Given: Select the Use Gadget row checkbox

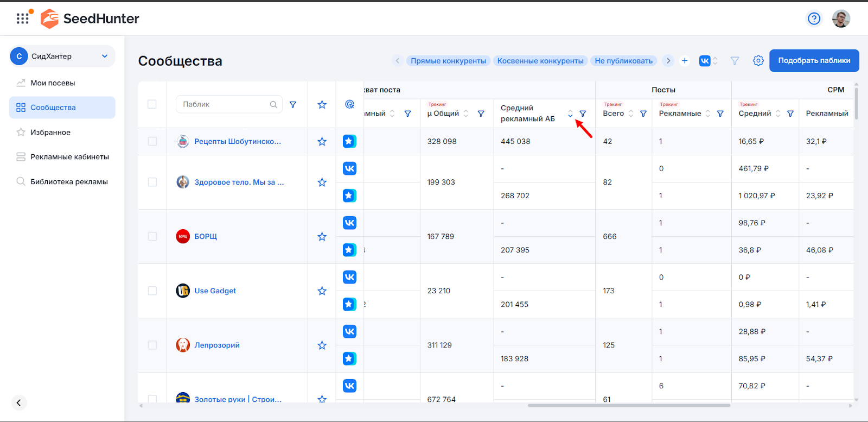Looking at the screenshot, I should [152, 291].
